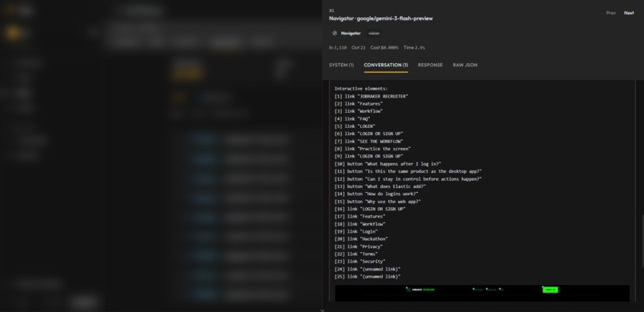The width and height of the screenshot is (644, 312).
Task: Open the RESPONSE tab
Action: point(430,65)
